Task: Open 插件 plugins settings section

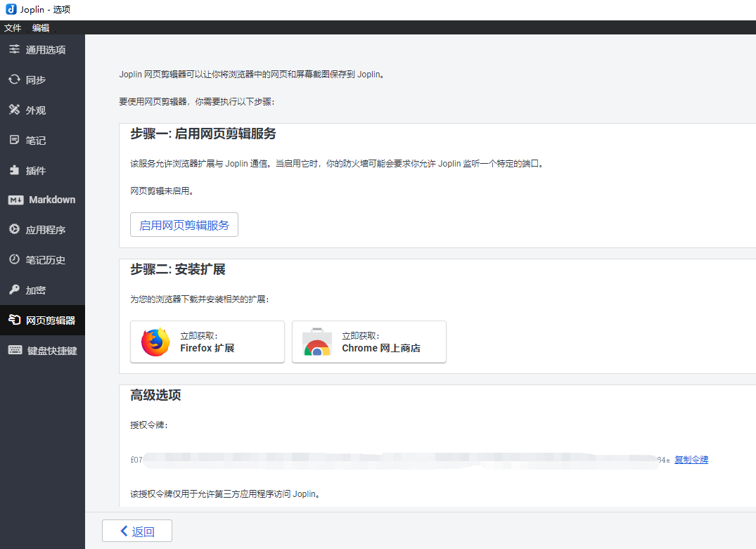Action: pos(42,170)
